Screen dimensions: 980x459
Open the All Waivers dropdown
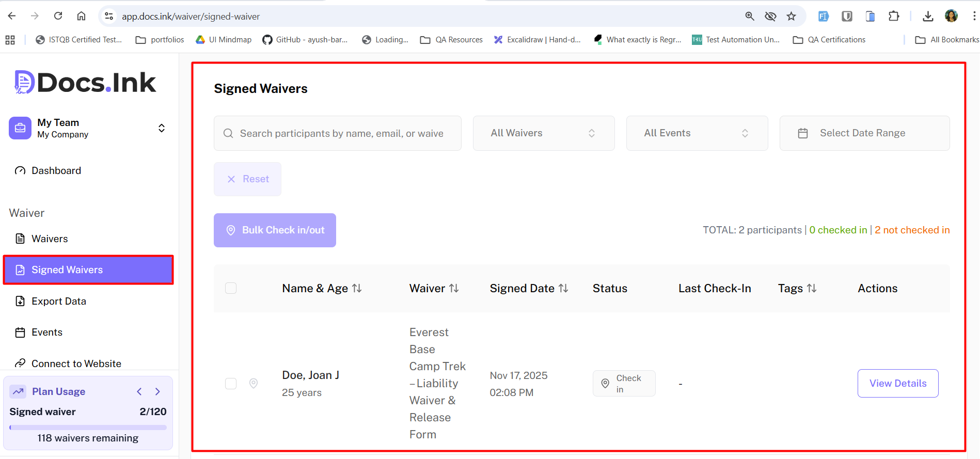click(543, 133)
